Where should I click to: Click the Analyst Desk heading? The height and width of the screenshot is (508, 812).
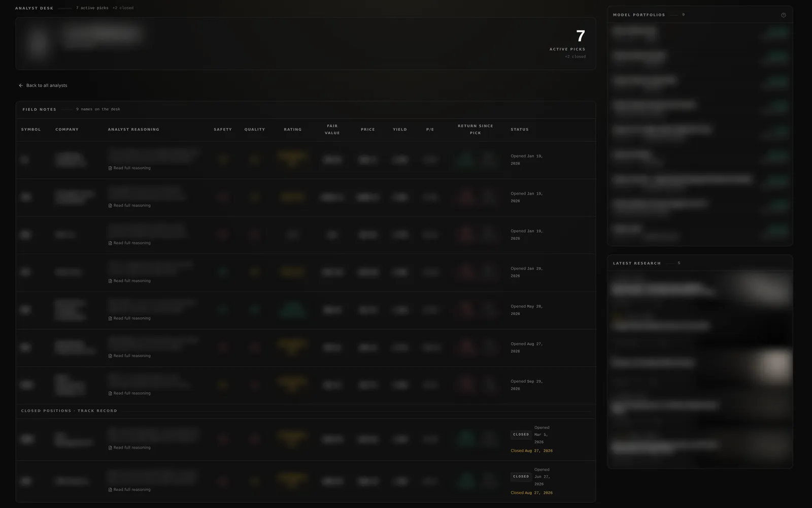[x=34, y=9]
